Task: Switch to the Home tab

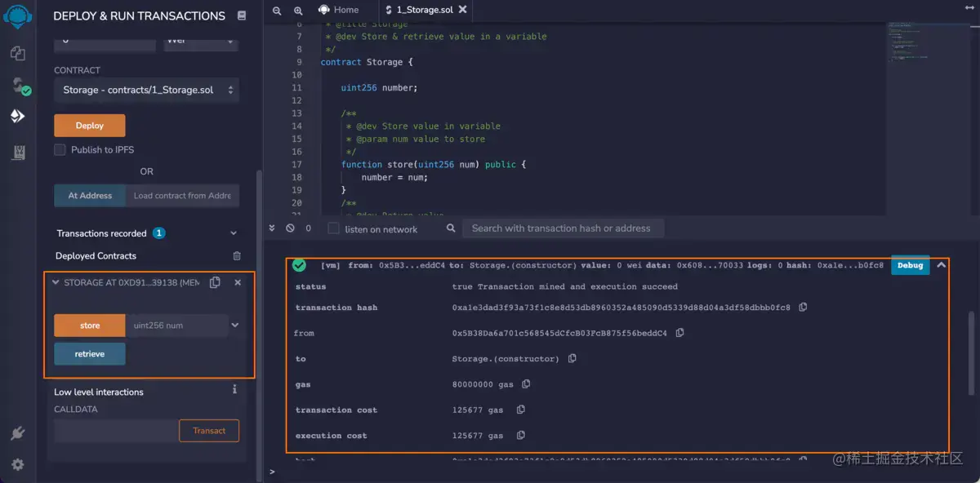Action: tap(339, 10)
